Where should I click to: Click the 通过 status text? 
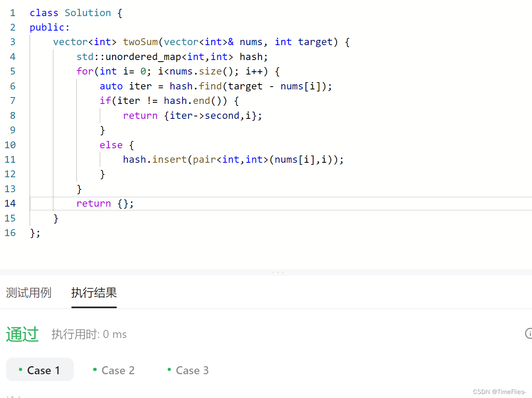[x=22, y=334]
